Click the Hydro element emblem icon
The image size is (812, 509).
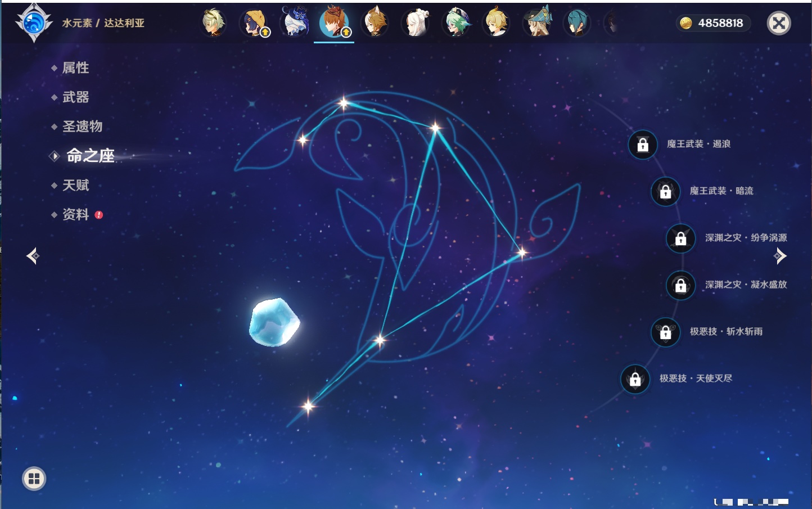pos(34,23)
